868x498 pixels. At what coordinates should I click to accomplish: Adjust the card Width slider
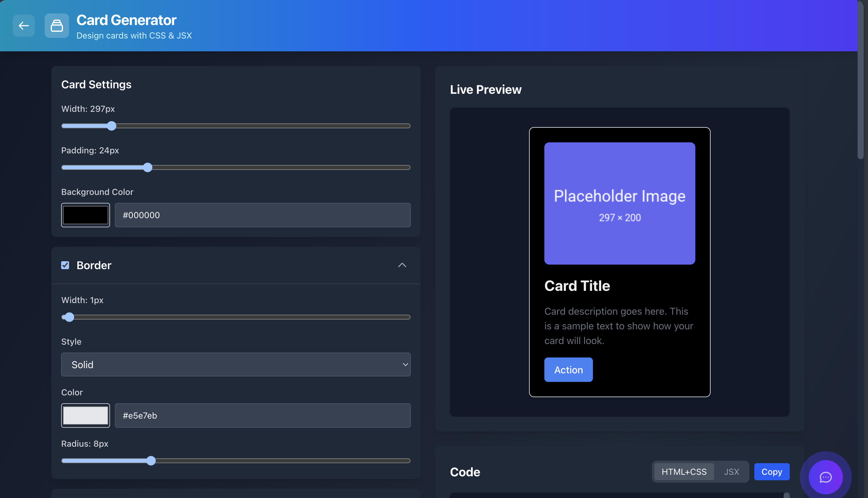coord(111,126)
